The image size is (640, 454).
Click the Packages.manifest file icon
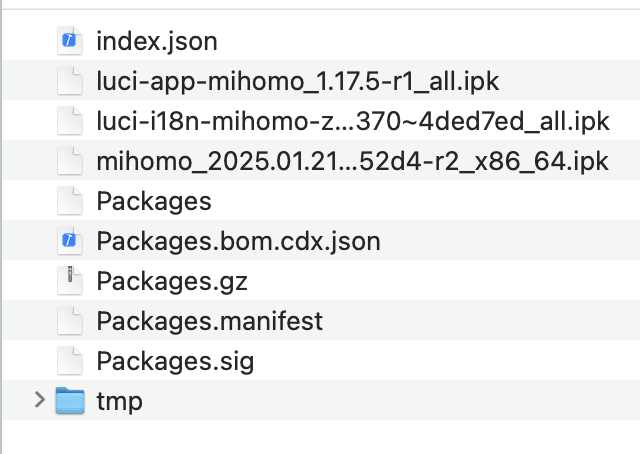(68, 321)
